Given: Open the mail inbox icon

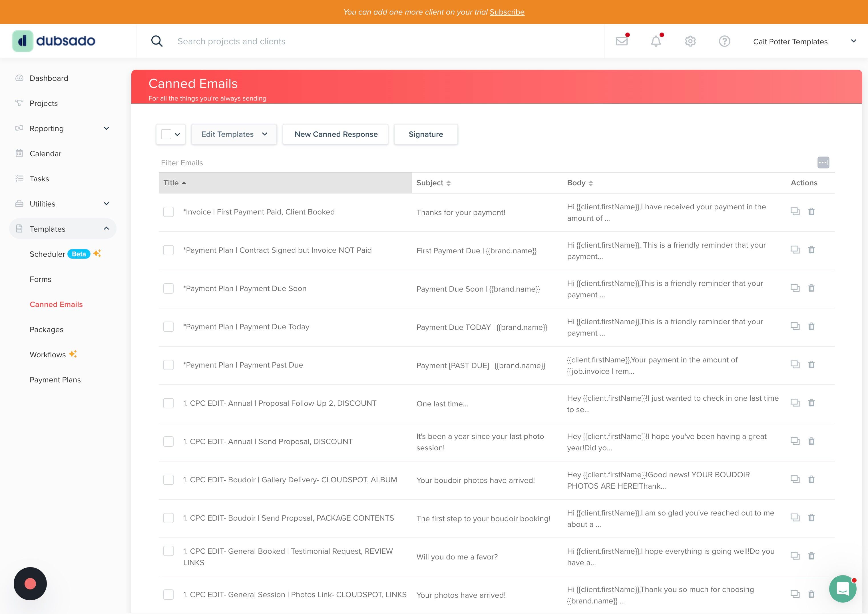Looking at the screenshot, I should pos(622,41).
